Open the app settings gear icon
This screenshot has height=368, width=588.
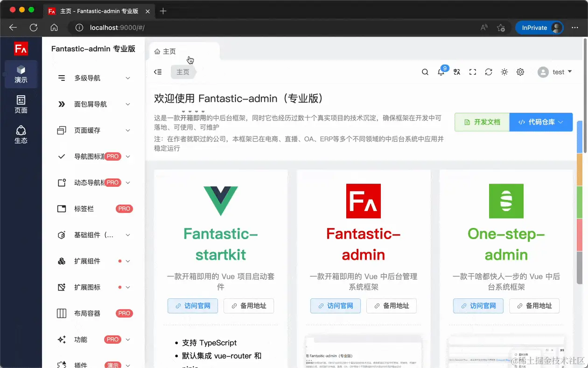[520, 72]
